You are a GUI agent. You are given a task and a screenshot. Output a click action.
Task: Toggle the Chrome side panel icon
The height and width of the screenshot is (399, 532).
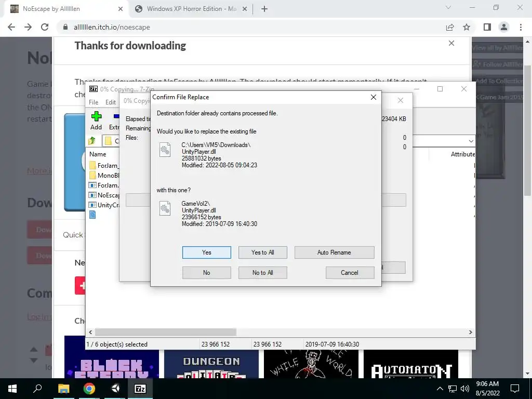pos(487,27)
